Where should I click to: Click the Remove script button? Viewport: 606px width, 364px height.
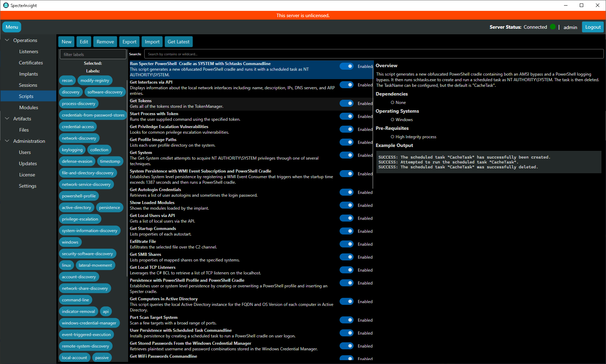tap(105, 42)
